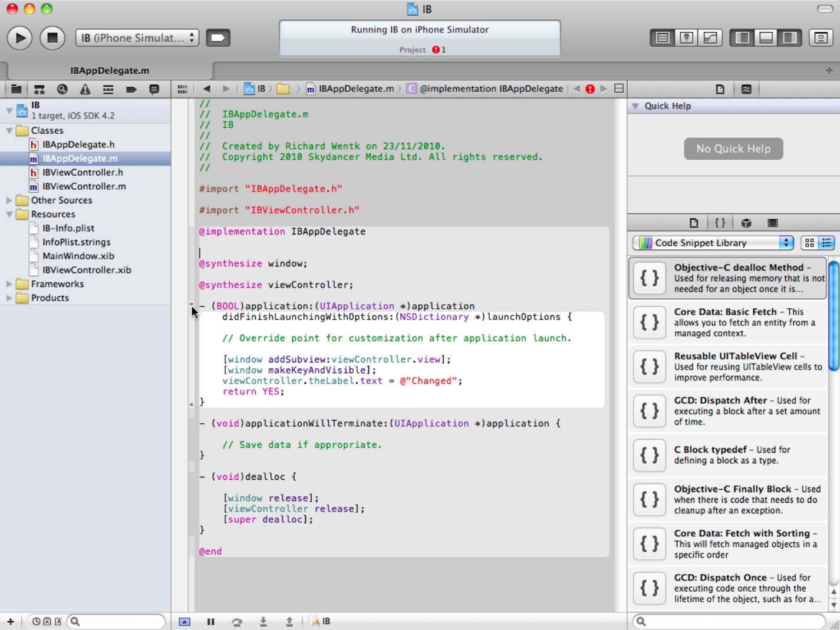The image size is (840, 630).
Task: Expand the Frameworks group
Action: point(9,284)
